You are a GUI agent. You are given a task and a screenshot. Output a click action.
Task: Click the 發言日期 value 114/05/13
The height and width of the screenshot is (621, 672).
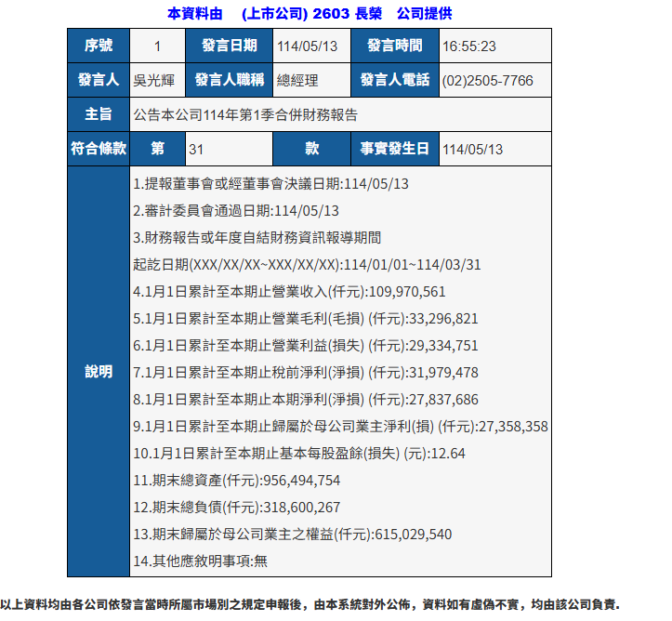point(308,46)
